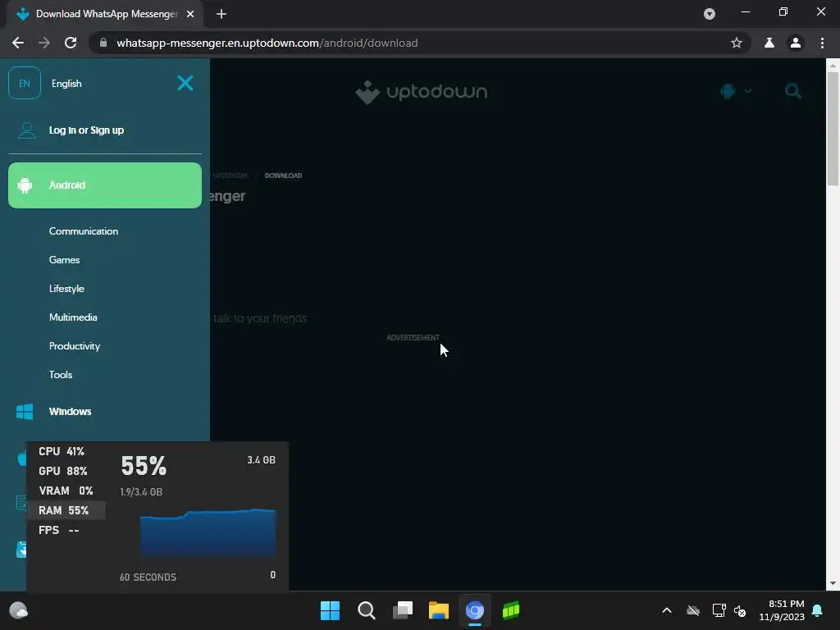
Task: Select the Windows platform entry
Action: point(71,412)
